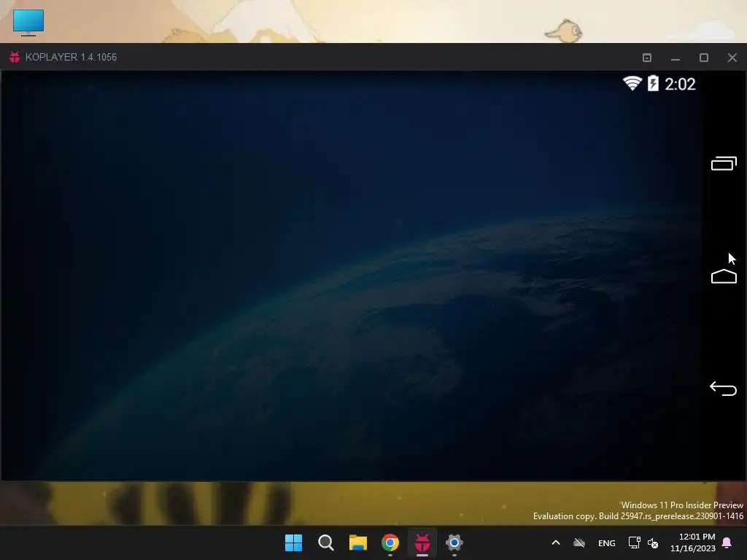Viewport: 747px width, 560px height.
Task: Click the OneDrive cloud tray icon
Action: coord(579,542)
